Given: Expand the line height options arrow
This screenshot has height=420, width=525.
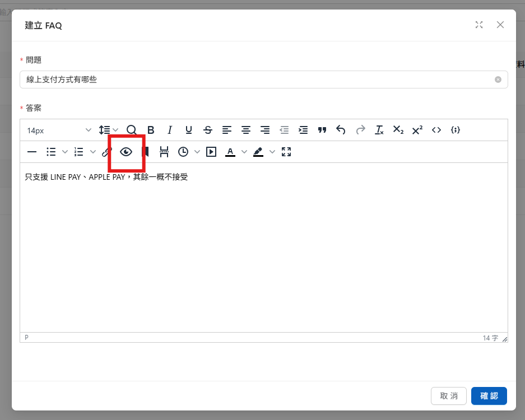Looking at the screenshot, I should [x=115, y=130].
